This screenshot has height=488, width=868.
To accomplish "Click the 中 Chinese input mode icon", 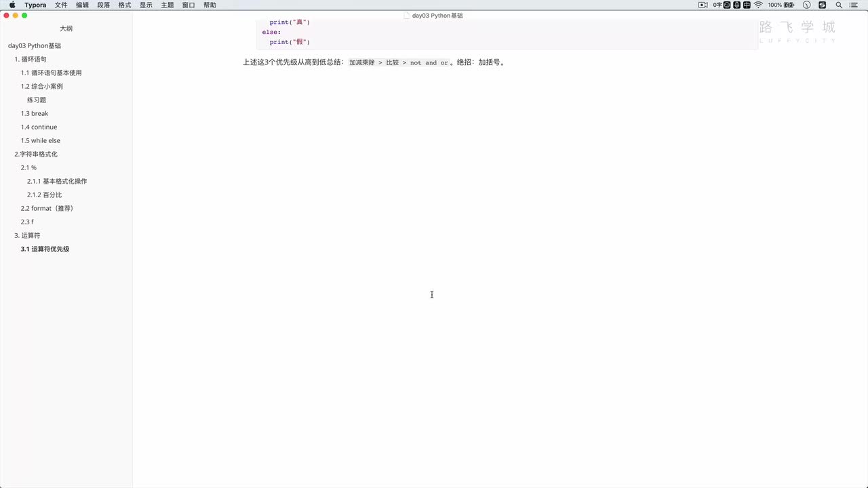I will [747, 5].
